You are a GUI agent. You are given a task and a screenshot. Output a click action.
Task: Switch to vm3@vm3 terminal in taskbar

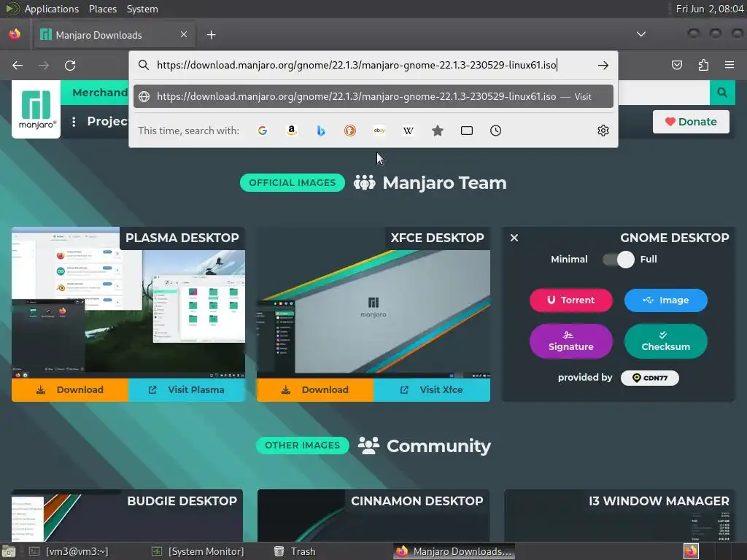click(x=69, y=551)
